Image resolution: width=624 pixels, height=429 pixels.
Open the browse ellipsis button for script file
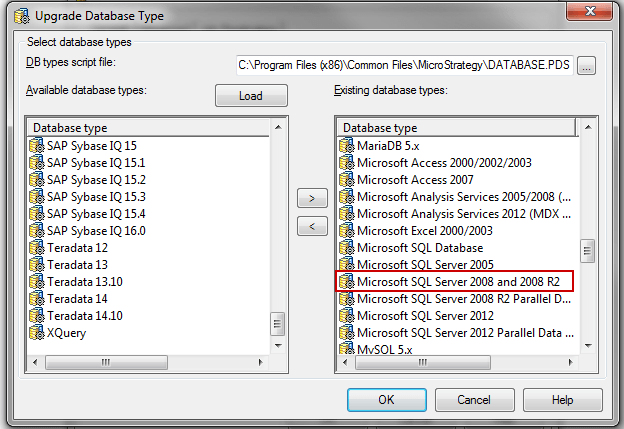586,66
